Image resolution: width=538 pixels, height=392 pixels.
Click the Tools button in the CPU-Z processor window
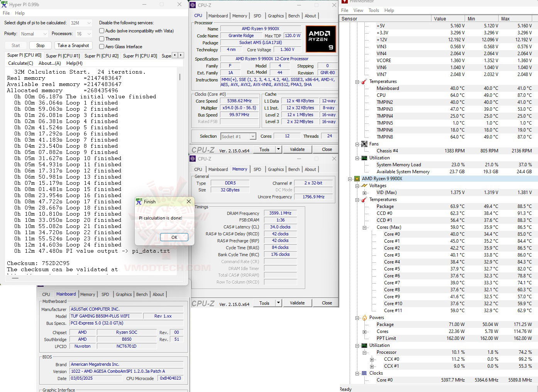[264, 149]
